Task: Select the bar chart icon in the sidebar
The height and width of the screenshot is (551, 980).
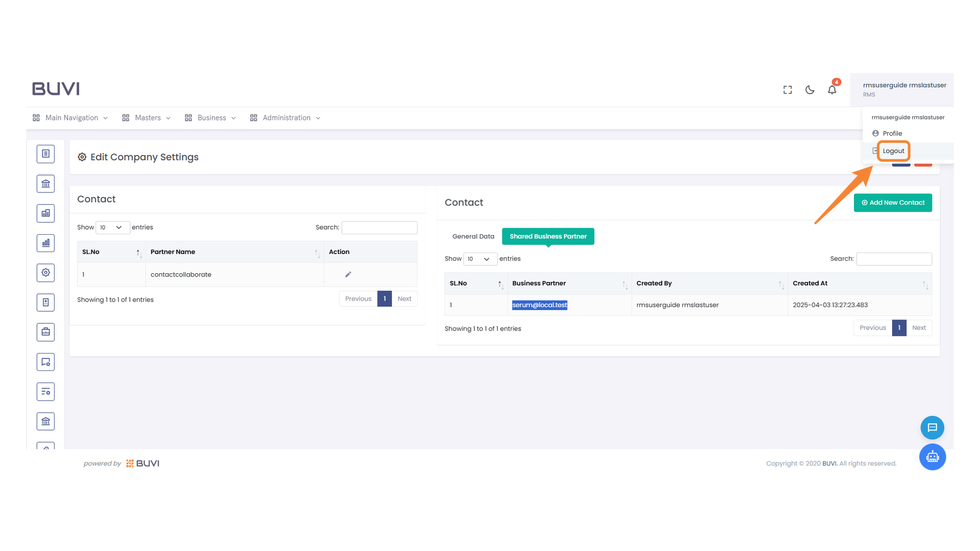Action: coord(45,243)
